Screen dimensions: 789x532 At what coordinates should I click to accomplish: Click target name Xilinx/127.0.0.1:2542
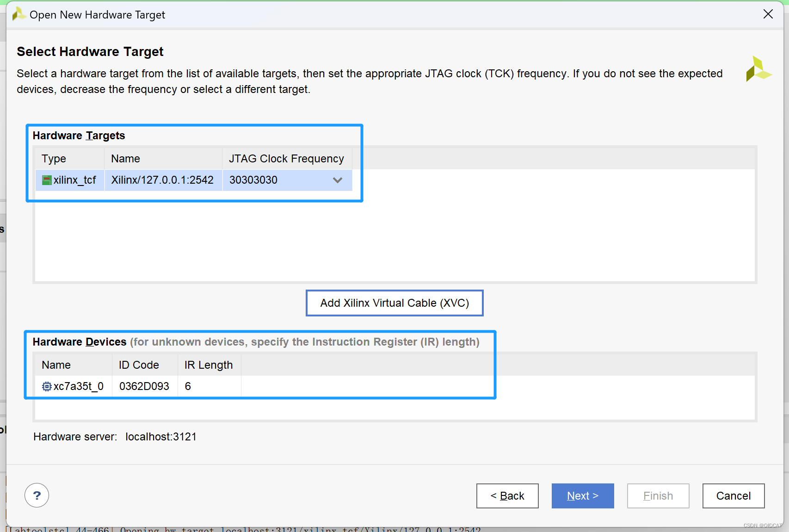[162, 180]
